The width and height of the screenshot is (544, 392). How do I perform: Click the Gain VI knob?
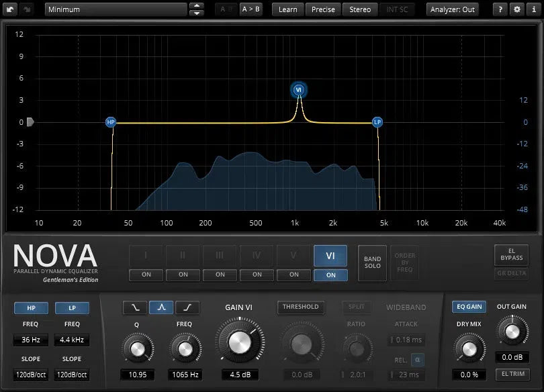(x=238, y=342)
